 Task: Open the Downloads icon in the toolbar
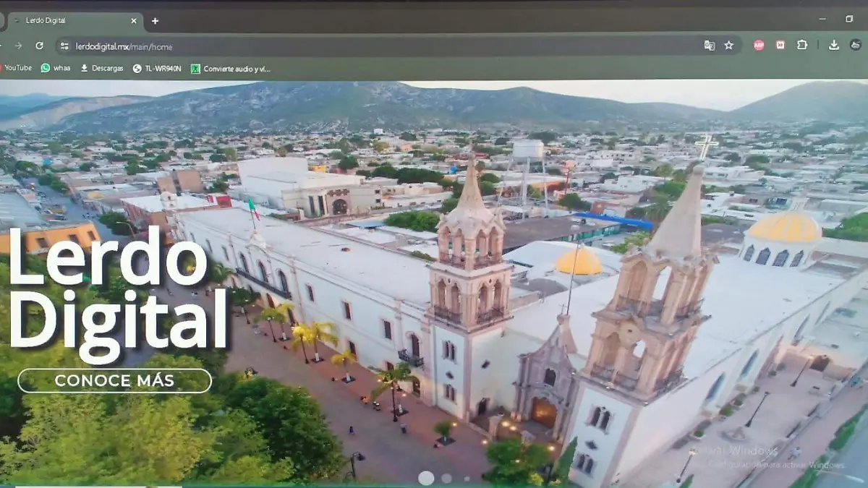point(834,46)
